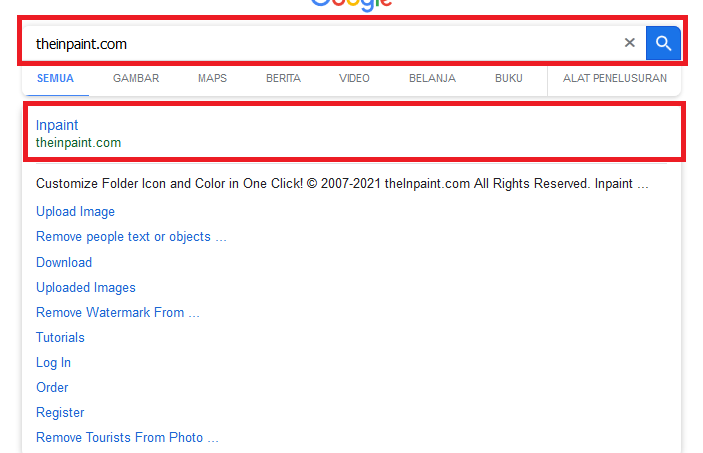Click the blue magnifier search button
The height and width of the screenshot is (453, 703).
coord(663,43)
